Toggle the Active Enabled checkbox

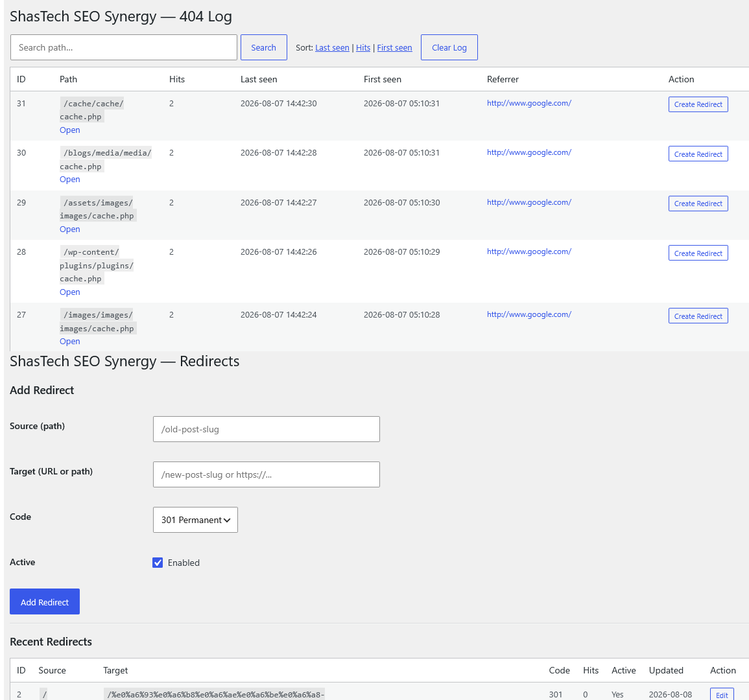pos(158,563)
